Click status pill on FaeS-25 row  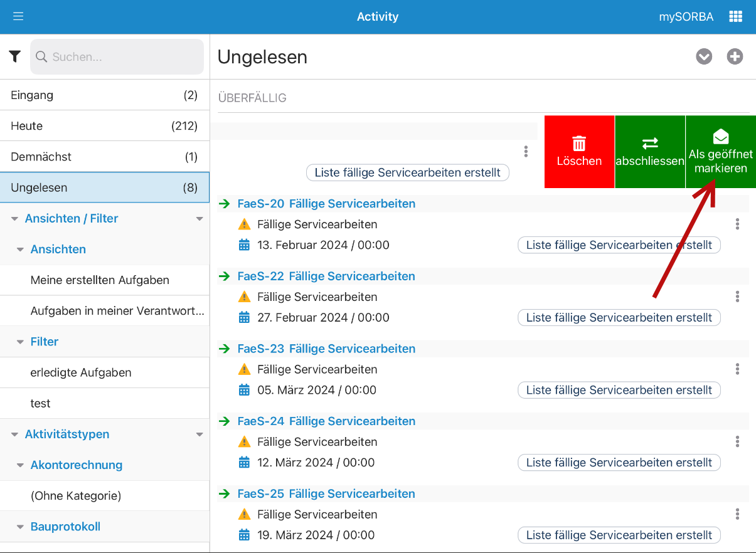pos(619,535)
